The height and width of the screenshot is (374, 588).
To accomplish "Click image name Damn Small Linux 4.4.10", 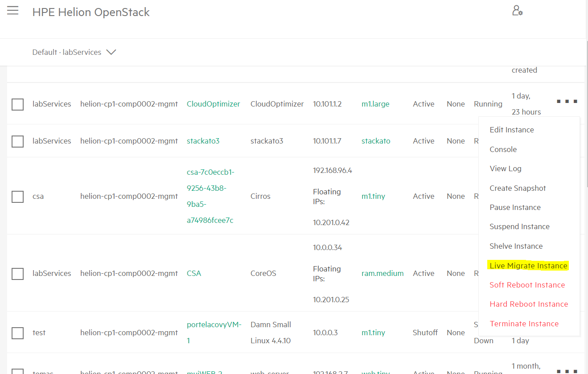I will (x=271, y=333).
